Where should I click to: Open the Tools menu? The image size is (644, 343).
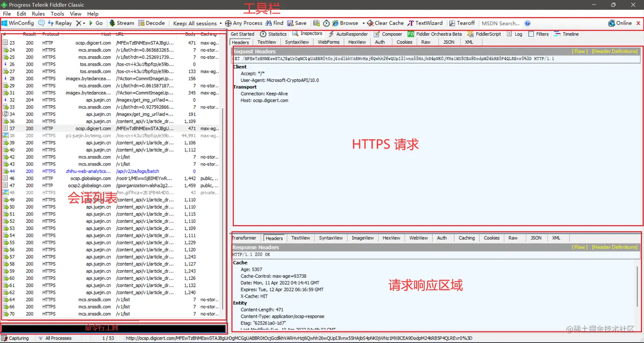(57, 14)
